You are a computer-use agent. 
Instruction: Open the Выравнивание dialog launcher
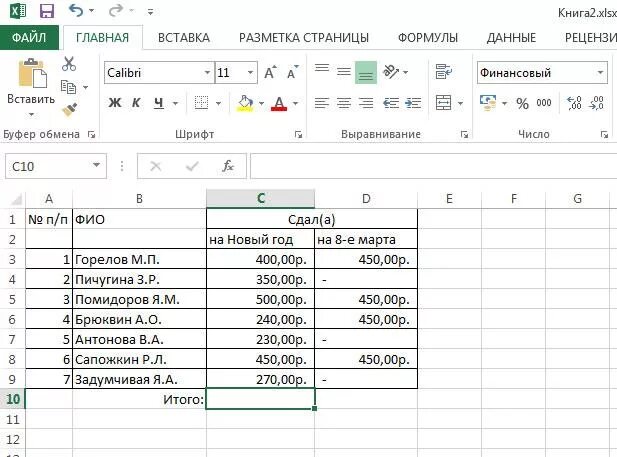pos(464,135)
